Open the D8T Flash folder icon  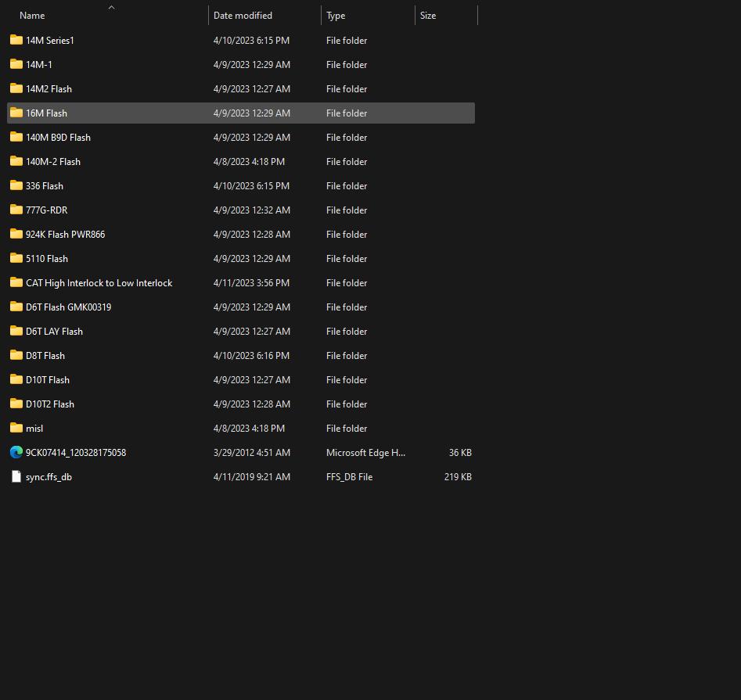pyautogui.click(x=16, y=355)
